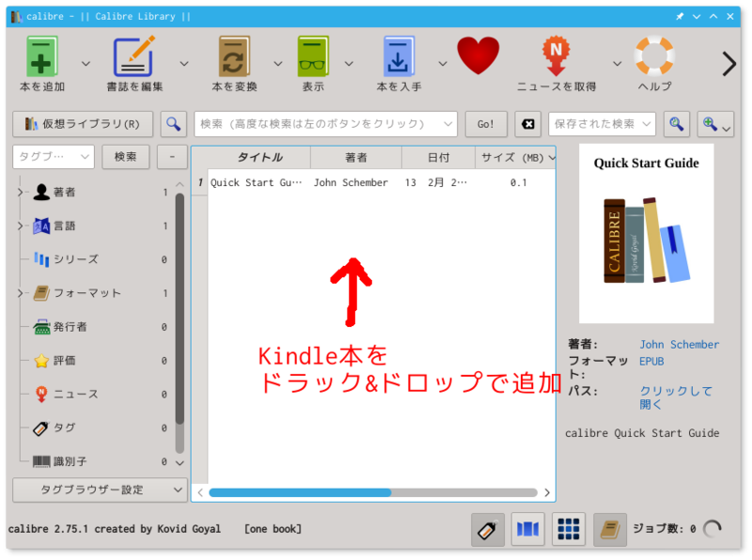Toggle the book details panel button
This screenshot has width=752, height=560.
[609, 530]
